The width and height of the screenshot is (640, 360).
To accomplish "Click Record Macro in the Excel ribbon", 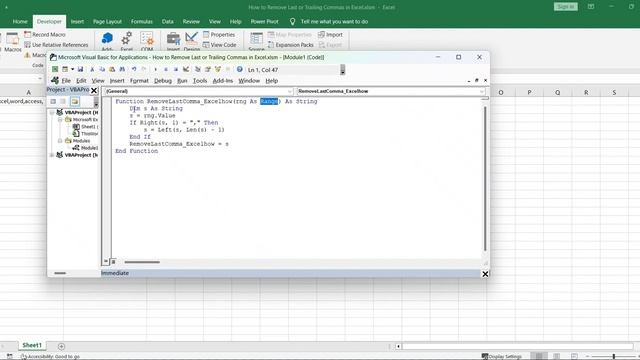I will point(45,35).
